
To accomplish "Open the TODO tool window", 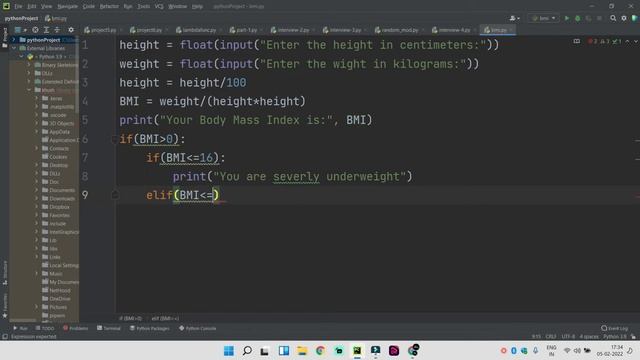I will point(45,328).
